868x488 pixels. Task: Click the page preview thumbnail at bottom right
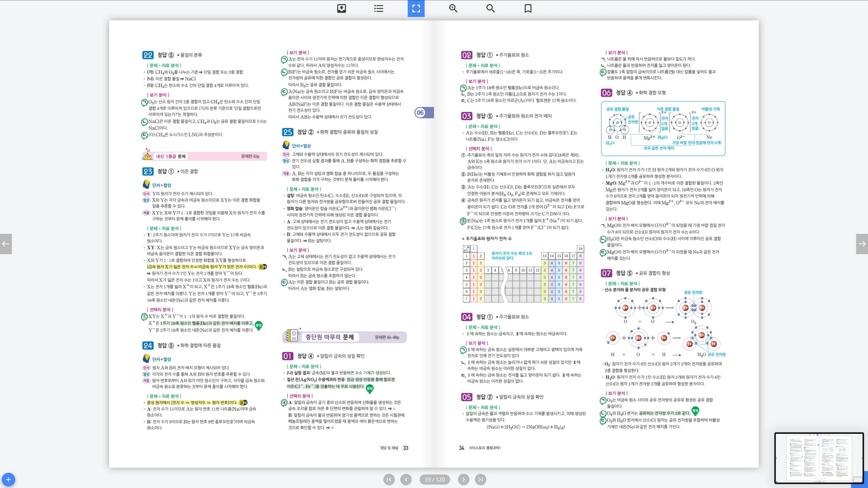pyautogui.click(x=819, y=458)
